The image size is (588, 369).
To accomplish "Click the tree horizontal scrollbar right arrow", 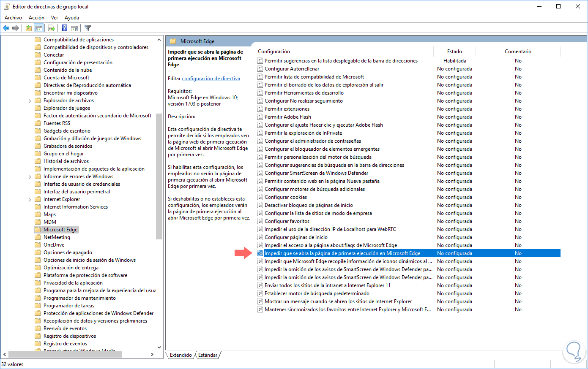I will click(152, 355).
